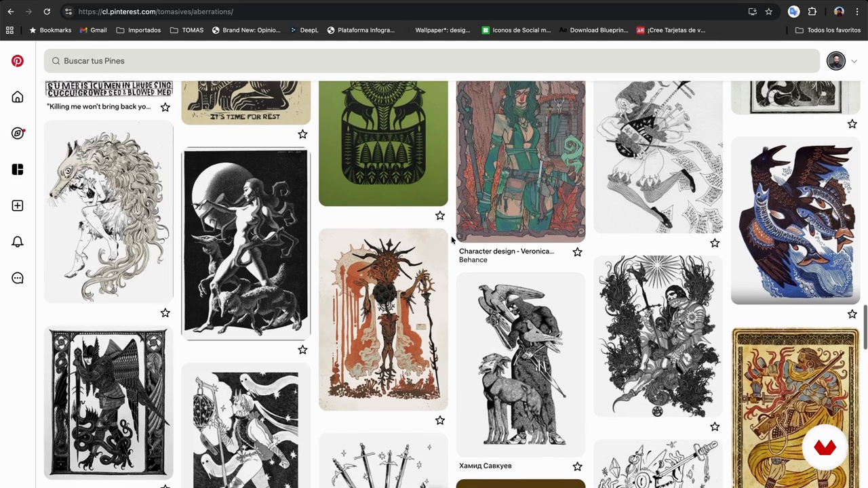868x488 pixels.
Task: Open the notifications bell
Action: point(18,242)
